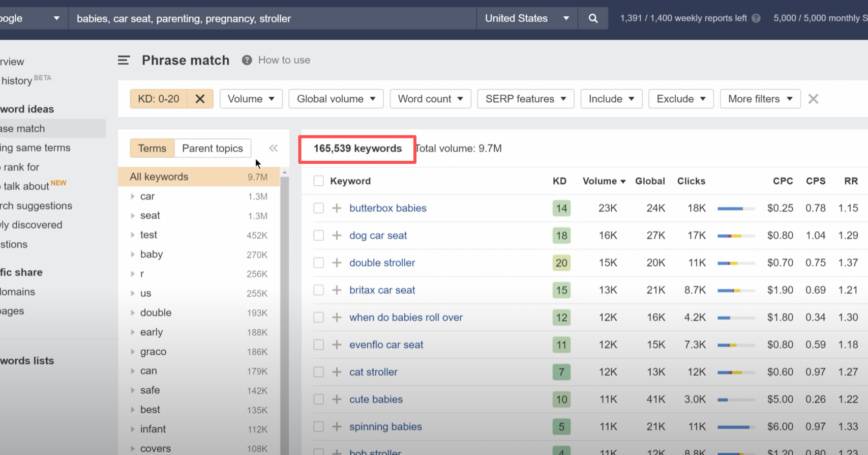This screenshot has width=868, height=455.
Task: Open the double stroller keyword link
Action: 382,263
